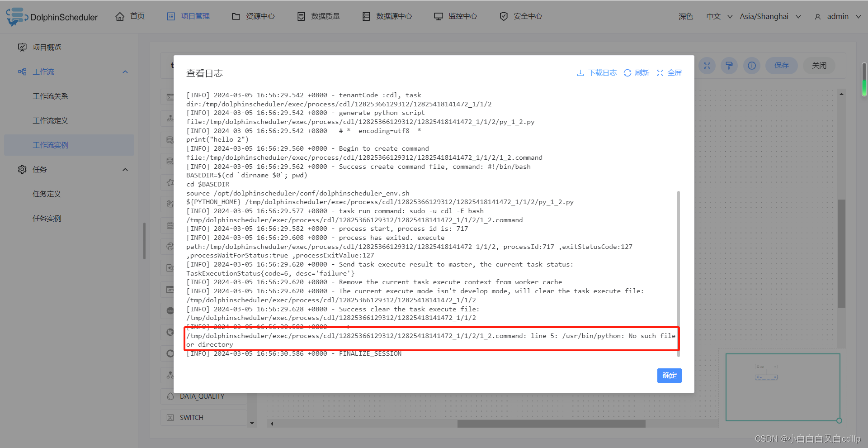This screenshot has width=868, height=448.
Task: Click the fullscreen arrows icon in log dialog
Action: pos(660,73)
